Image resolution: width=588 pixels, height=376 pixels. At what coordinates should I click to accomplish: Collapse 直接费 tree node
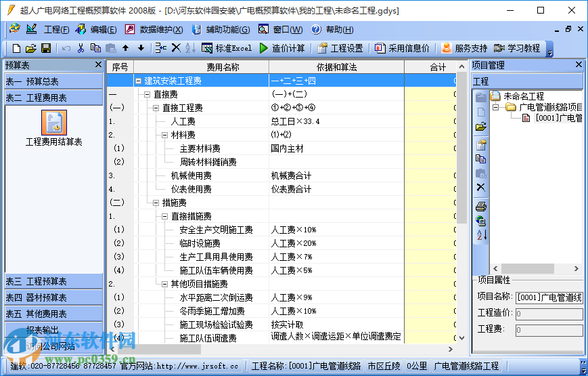[x=148, y=94]
